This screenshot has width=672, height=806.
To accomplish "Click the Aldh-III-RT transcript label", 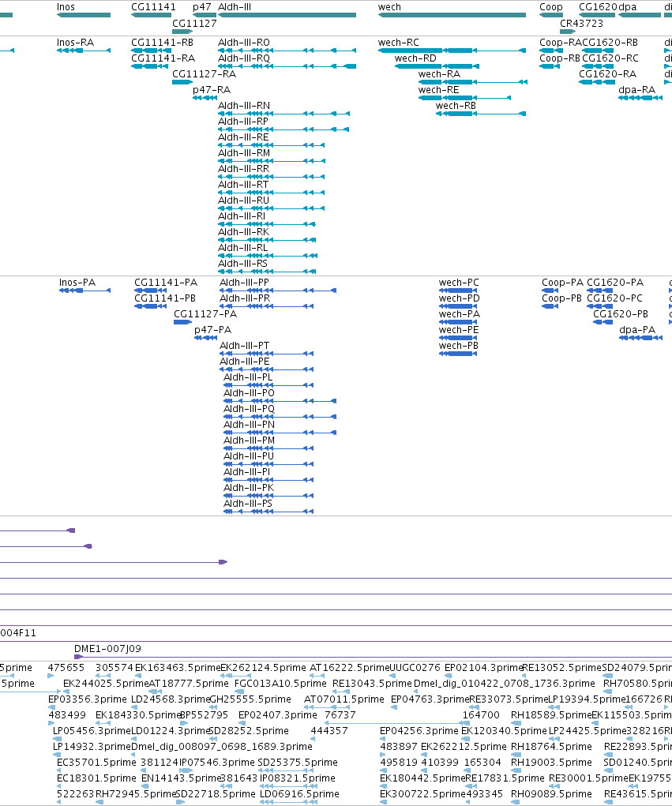I will click(x=242, y=185).
